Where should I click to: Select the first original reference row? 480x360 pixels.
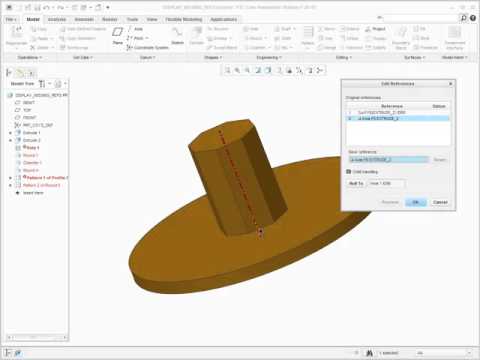[398, 112]
